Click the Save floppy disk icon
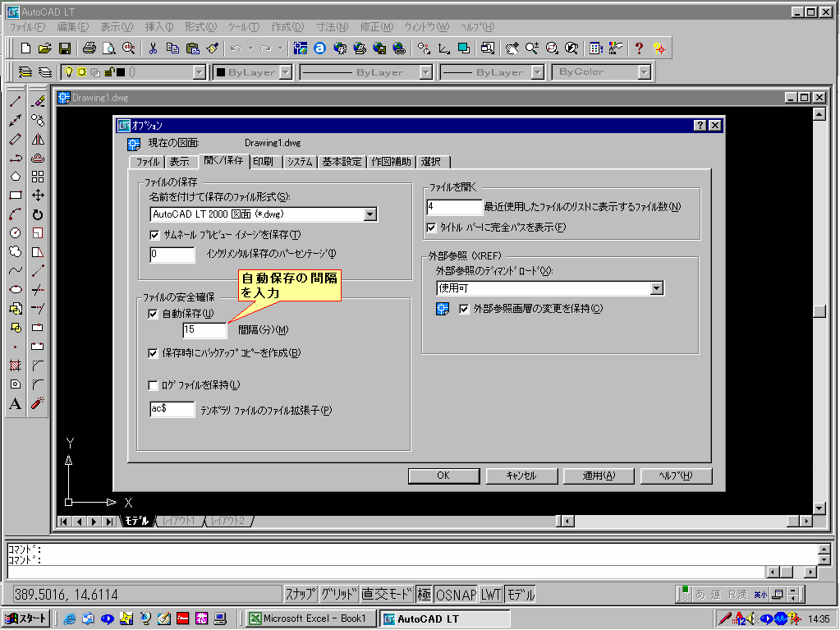 point(65,48)
